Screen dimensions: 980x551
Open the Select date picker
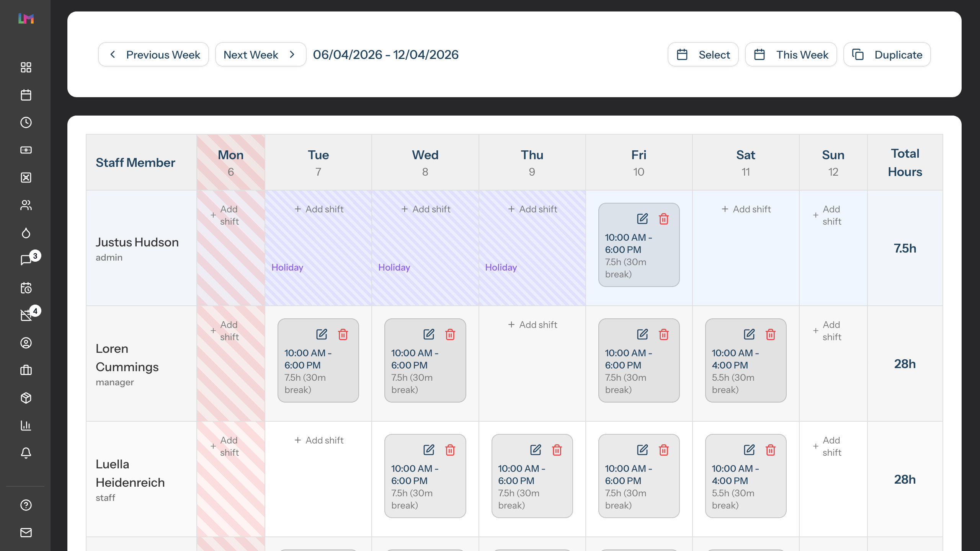coord(703,54)
